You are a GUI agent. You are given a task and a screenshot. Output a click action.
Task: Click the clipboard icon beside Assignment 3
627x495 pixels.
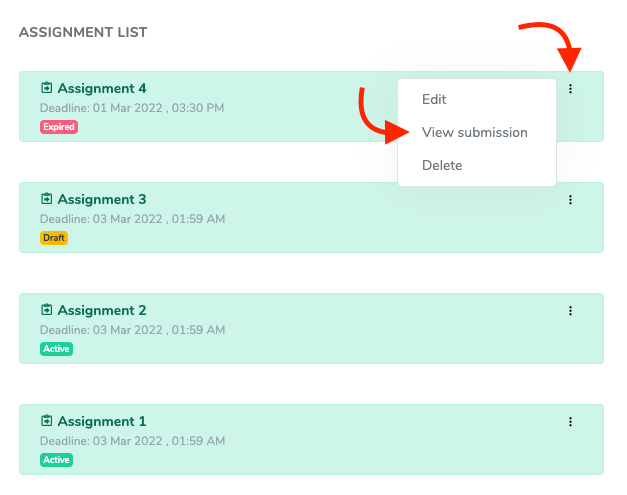[x=46, y=200]
